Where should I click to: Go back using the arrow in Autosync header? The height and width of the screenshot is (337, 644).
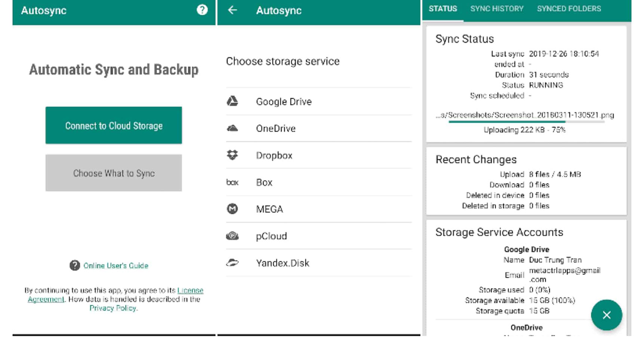coord(232,10)
